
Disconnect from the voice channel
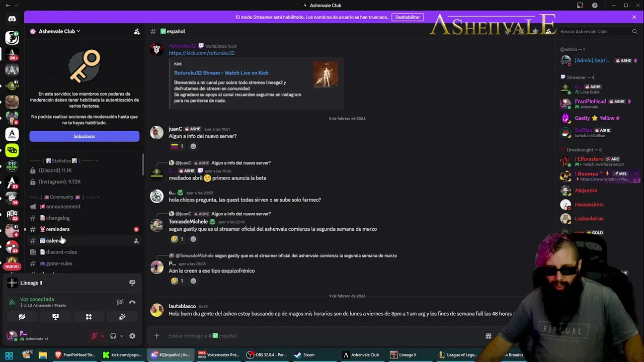point(132,302)
